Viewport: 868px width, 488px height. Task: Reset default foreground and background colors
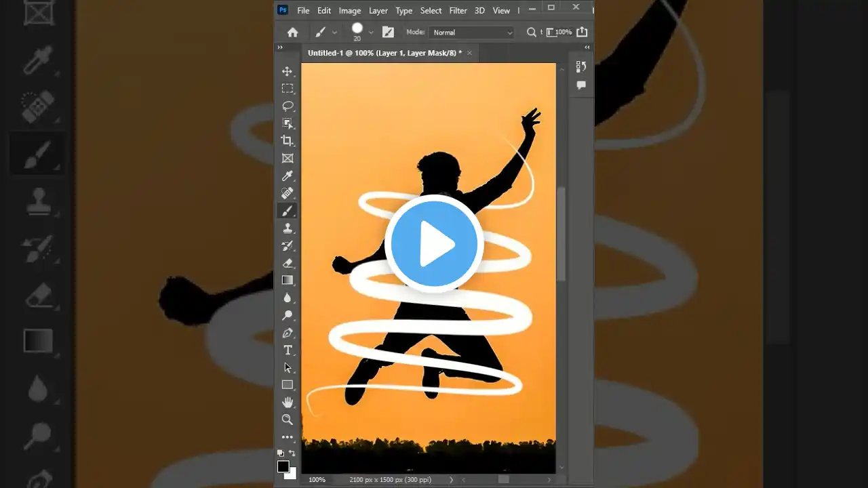pyautogui.click(x=281, y=453)
